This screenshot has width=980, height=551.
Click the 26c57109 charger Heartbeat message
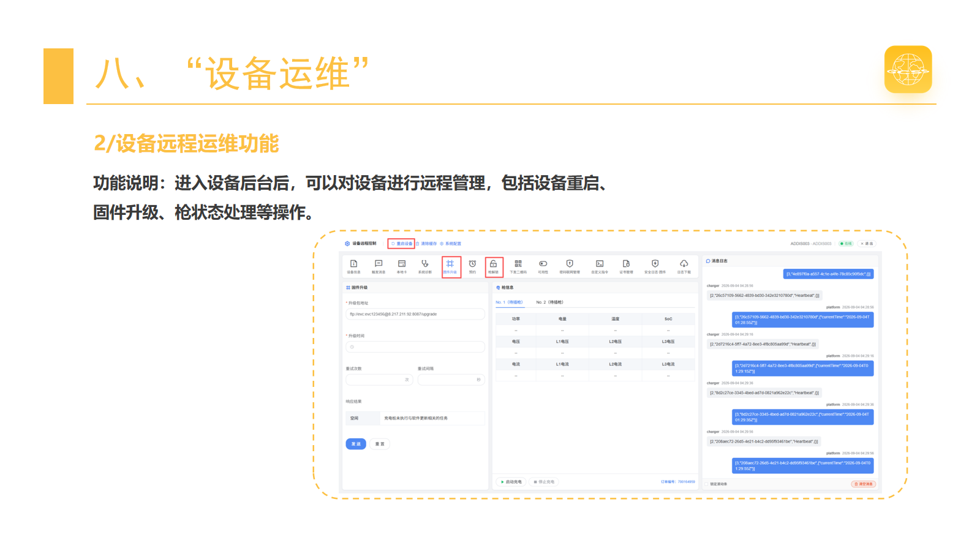(764, 296)
